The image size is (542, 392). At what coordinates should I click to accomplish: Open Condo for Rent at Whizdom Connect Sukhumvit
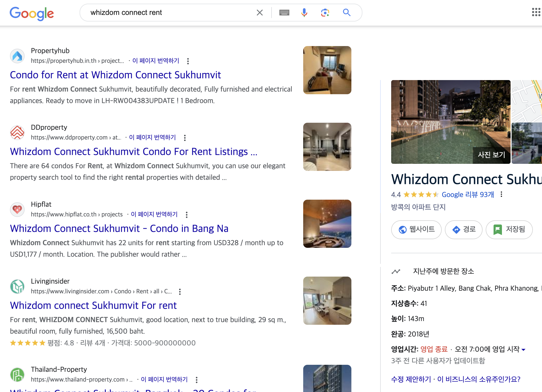(115, 75)
